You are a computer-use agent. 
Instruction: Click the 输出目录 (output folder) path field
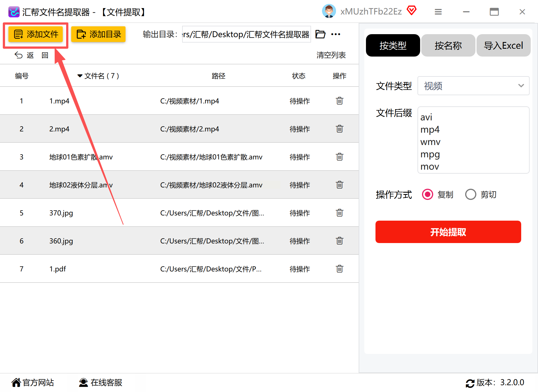tap(246, 34)
